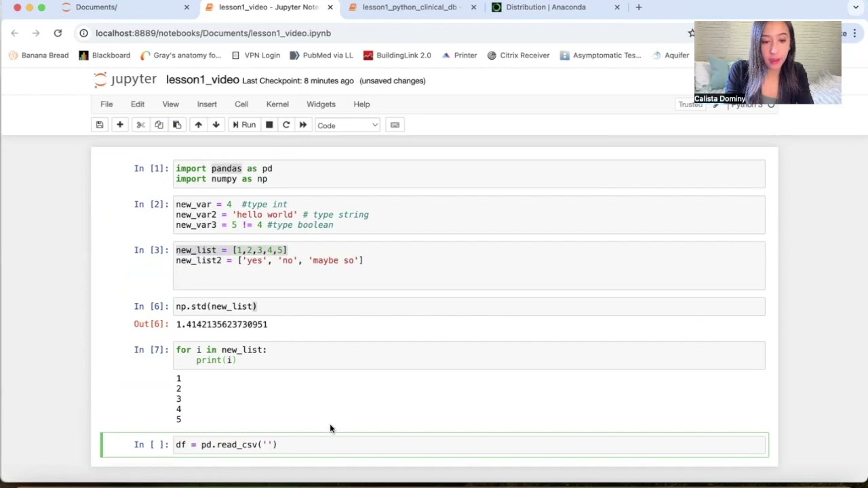The height and width of the screenshot is (488, 868).
Task: Open Blackboard bookmark
Action: point(104,55)
